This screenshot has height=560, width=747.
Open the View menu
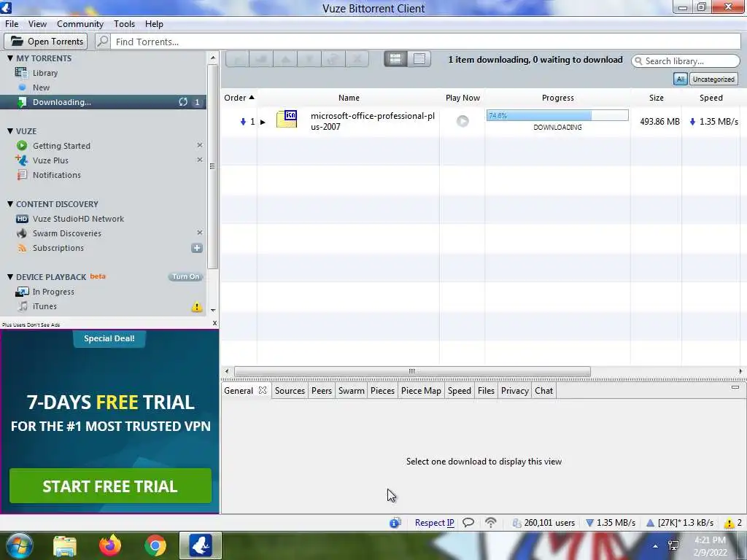pyautogui.click(x=38, y=24)
